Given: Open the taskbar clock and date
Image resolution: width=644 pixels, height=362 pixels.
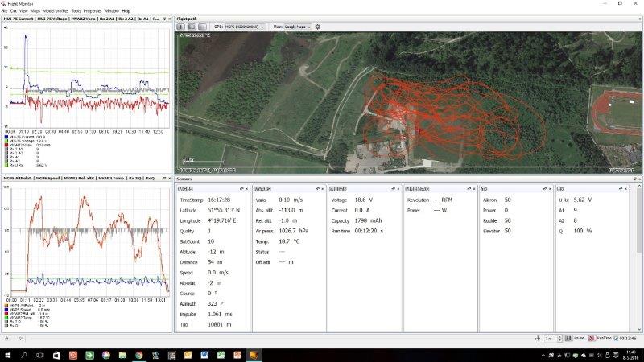Looking at the screenshot, I should coord(631,355).
